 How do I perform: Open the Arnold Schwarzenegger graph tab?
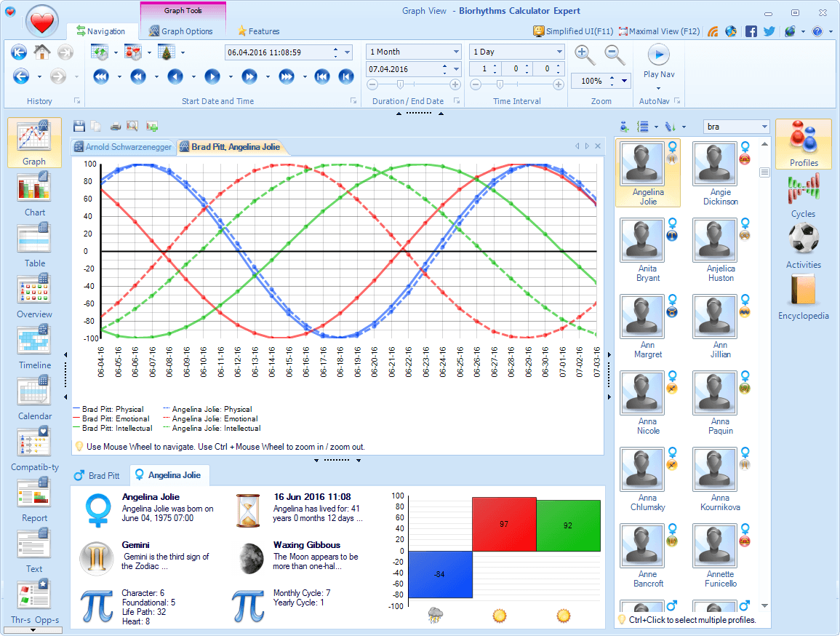pos(123,147)
